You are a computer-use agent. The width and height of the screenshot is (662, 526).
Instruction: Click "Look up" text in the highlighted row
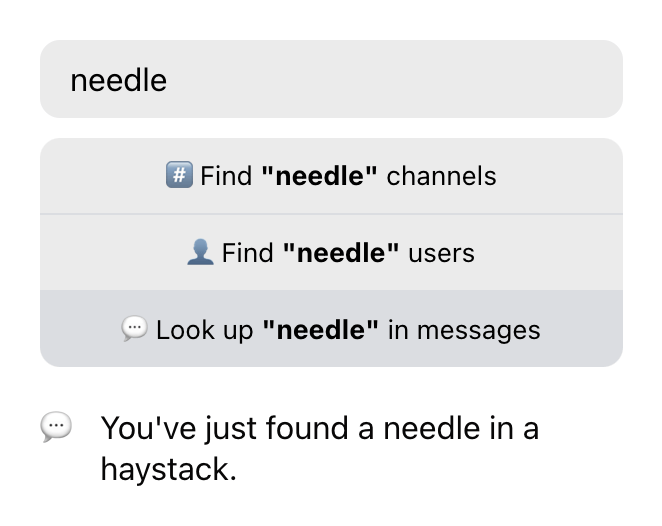(205, 330)
